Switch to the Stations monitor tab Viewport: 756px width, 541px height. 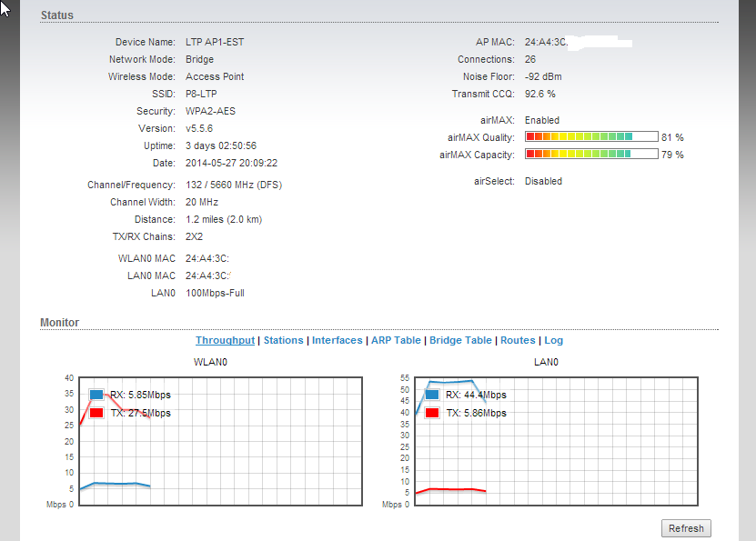(x=284, y=340)
